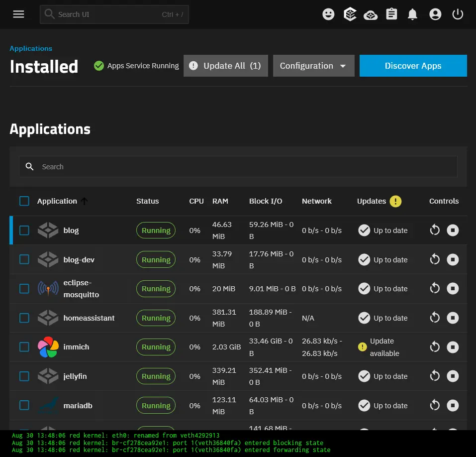The width and height of the screenshot is (476, 457).
Task: Stop the homeassistant app
Action: coord(452,318)
